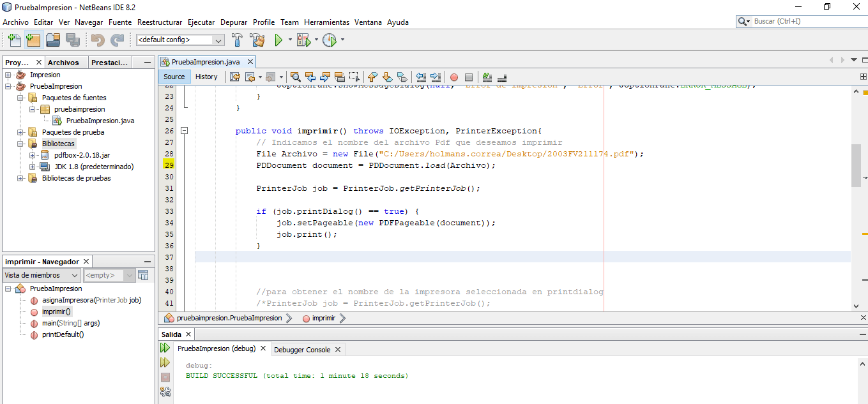
Task: Find selection using the magnifier icon
Action: (x=296, y=77)
